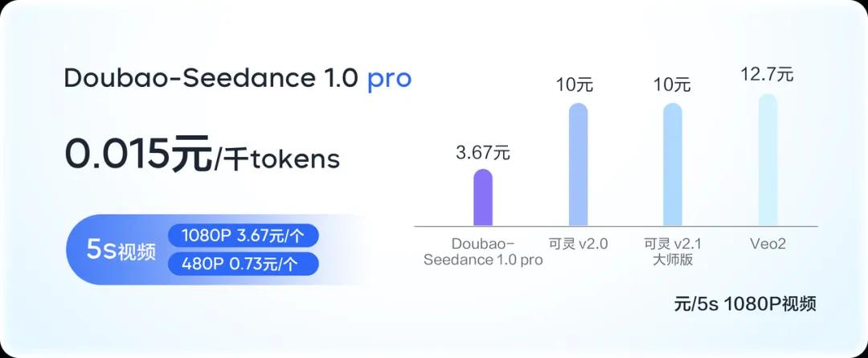
Task: Click the 元/5s 1080P视频 unit caption
Action: [745, 304]
